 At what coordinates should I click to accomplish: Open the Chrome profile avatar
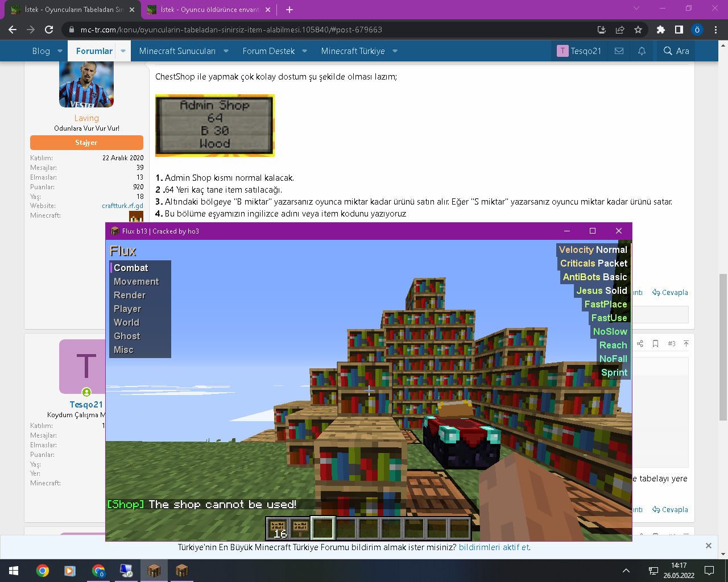pyautogui.click(x=697, y=30)
